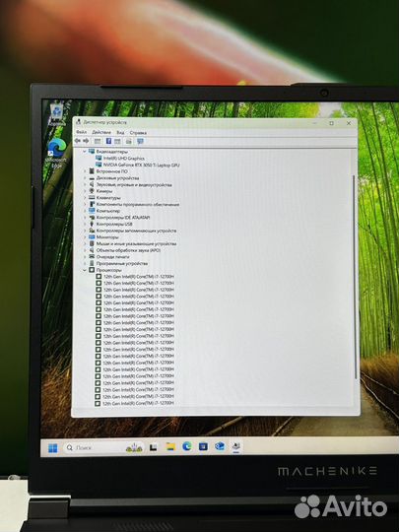
Task: Open the Вид menu
Action: (120, 132)
